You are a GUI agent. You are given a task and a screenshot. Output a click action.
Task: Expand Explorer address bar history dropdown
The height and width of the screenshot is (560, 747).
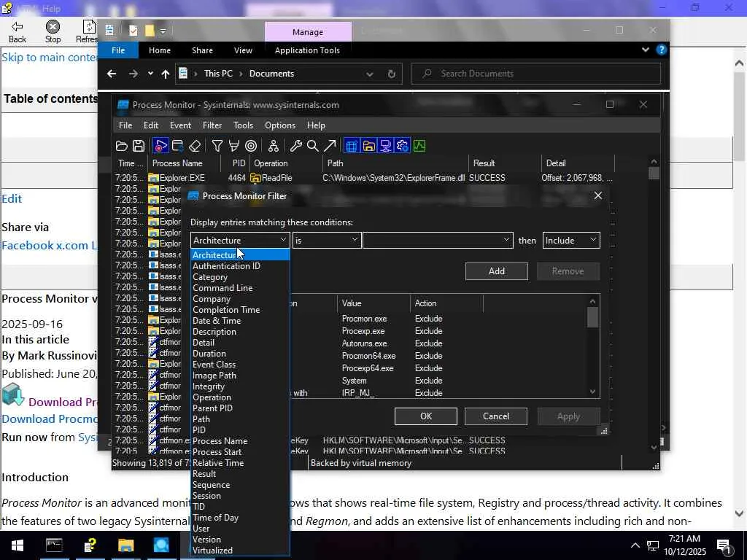coord(369,74)
